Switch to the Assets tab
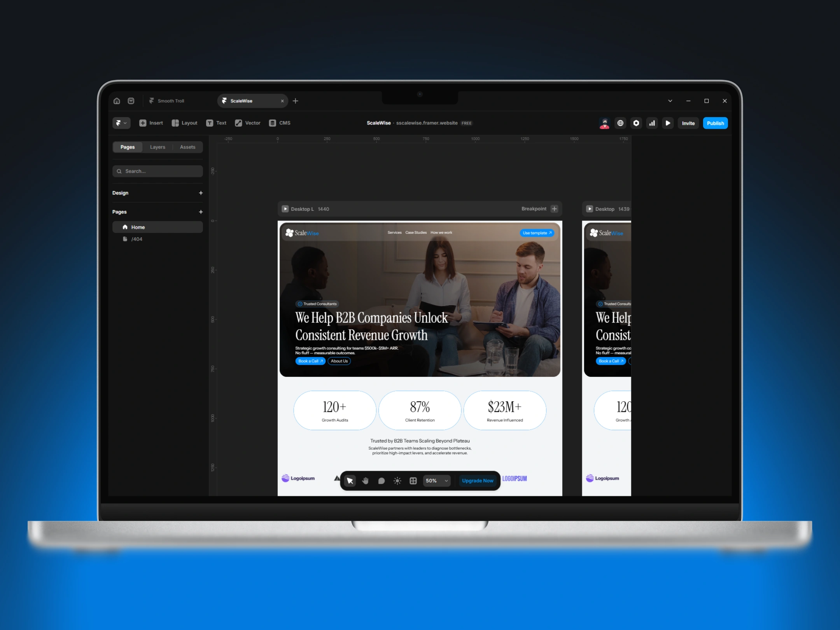 187,147
